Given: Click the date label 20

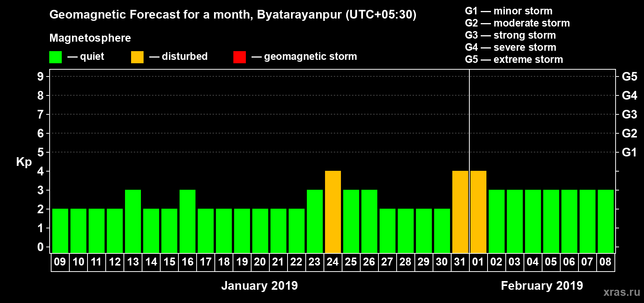Looking at the screenshot, I should (260, 262).
